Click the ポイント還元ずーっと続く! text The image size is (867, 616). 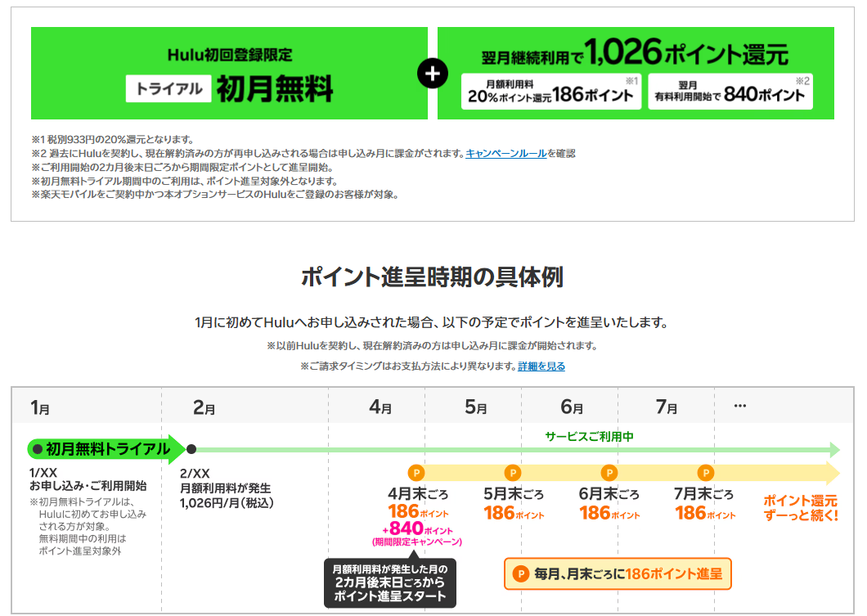pyautogui.click(x=801, y=508)
